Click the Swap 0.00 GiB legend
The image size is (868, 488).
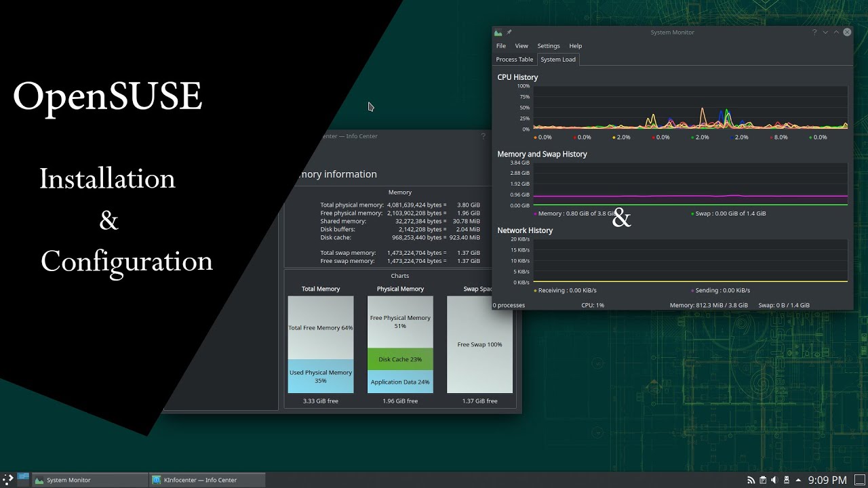[728, 213]
